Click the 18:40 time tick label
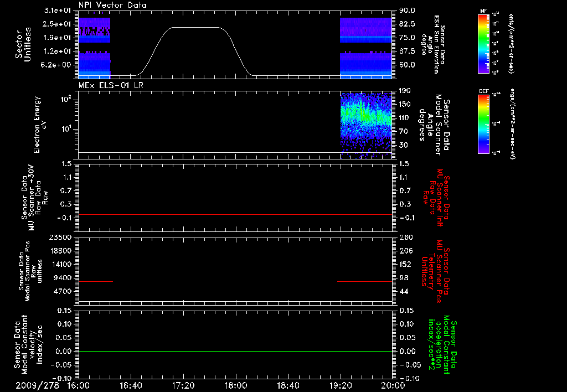Screen dimensions: 567x392 288,385
